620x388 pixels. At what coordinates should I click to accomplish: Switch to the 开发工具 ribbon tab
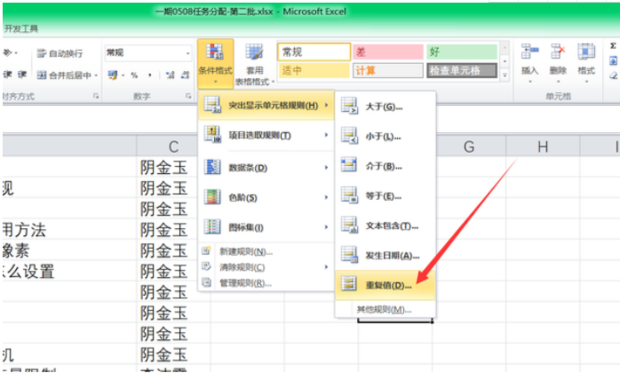pos(21,28)
